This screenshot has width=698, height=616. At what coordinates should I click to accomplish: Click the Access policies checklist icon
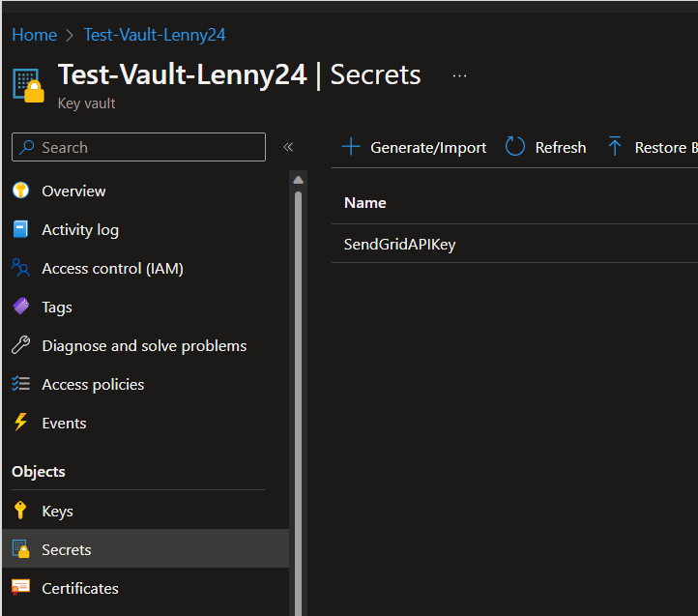click(x=20, y=384)
